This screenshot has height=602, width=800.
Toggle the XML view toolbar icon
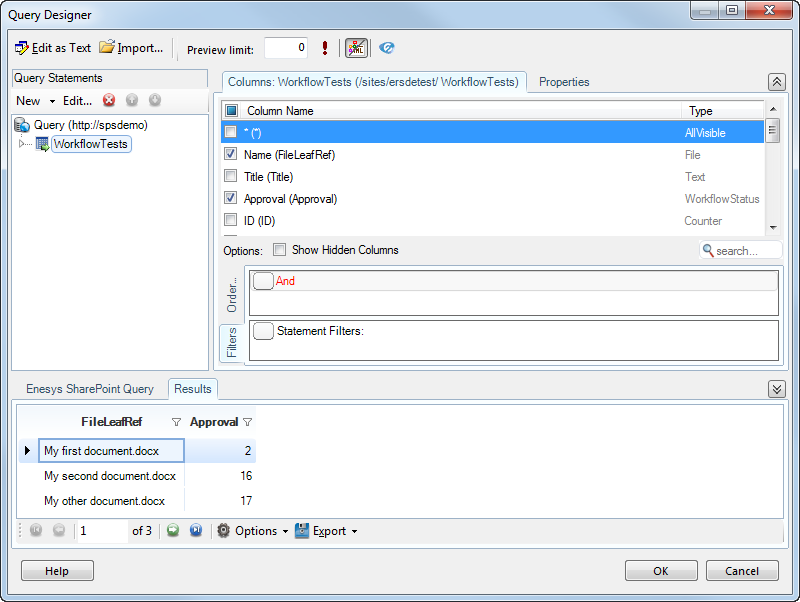[356, 48]
